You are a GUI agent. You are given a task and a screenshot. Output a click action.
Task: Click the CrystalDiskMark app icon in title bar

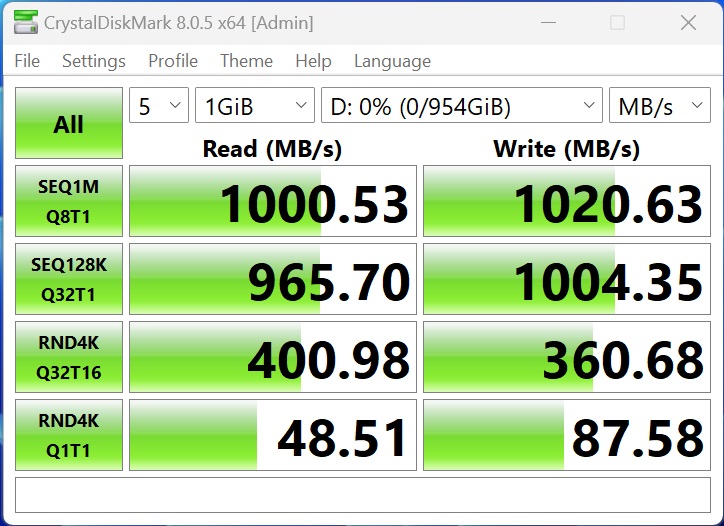point(24,22)
